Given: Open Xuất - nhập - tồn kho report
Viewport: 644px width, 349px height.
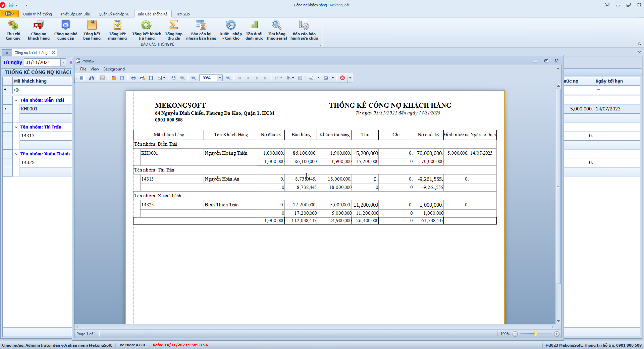Looking at the screenshot, I should point(231,30).
